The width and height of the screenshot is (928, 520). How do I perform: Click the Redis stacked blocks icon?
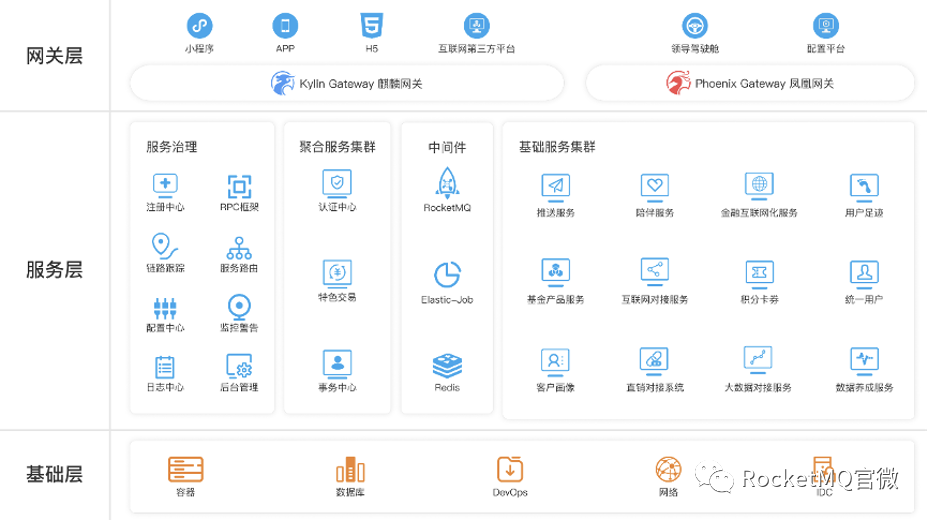click(447, 366)
